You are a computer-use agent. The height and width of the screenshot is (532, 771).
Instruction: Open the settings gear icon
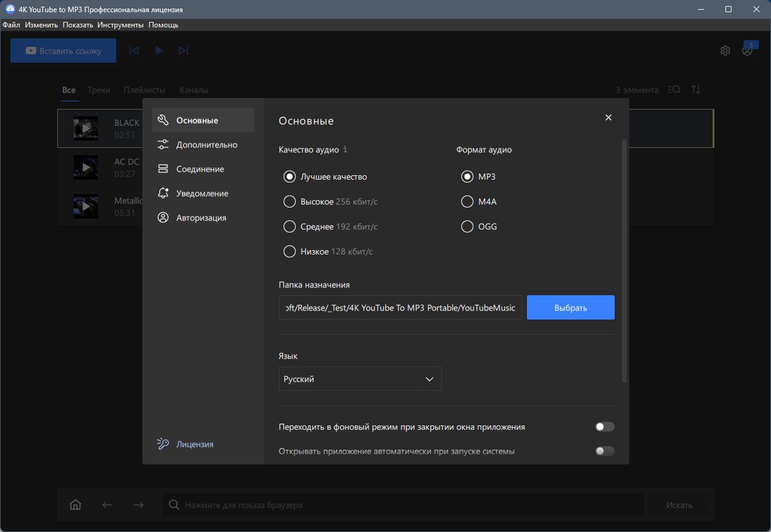tap(725, 51)
